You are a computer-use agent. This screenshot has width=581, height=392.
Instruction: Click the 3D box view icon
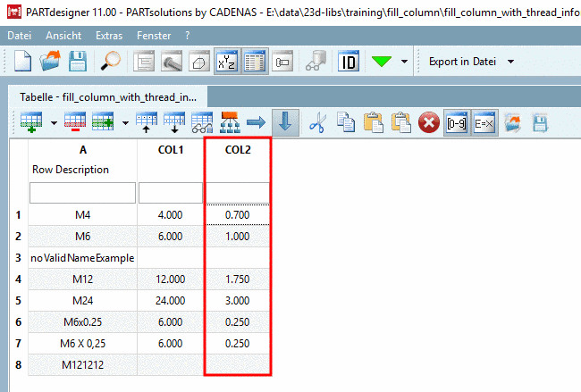(199, 61)
